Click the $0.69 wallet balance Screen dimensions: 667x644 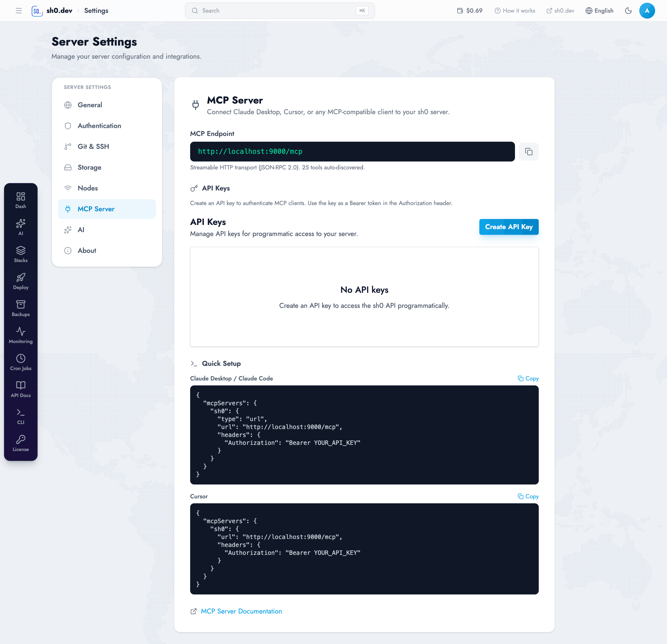pos(470,11)
